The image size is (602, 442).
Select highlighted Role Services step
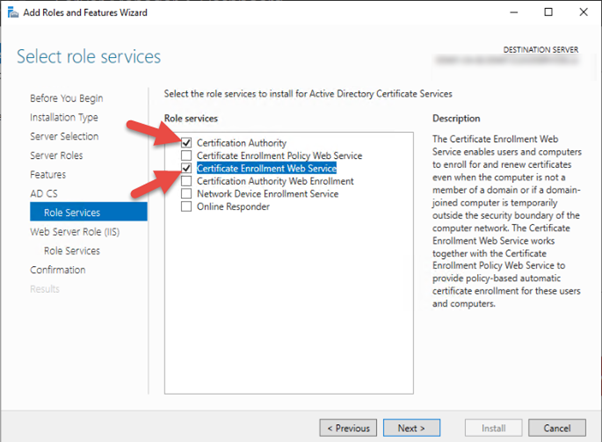coord(88,212)
